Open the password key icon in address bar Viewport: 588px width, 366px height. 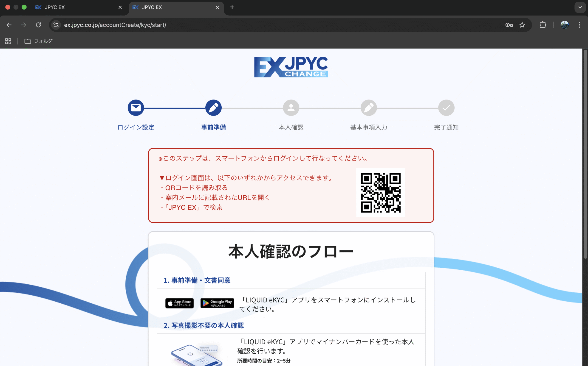(509, 25)
